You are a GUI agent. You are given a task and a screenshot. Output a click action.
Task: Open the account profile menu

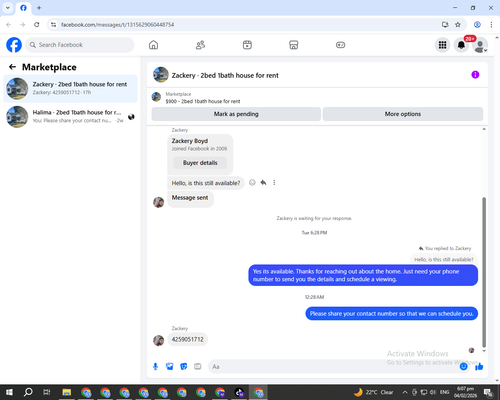[x=480, y=45]
